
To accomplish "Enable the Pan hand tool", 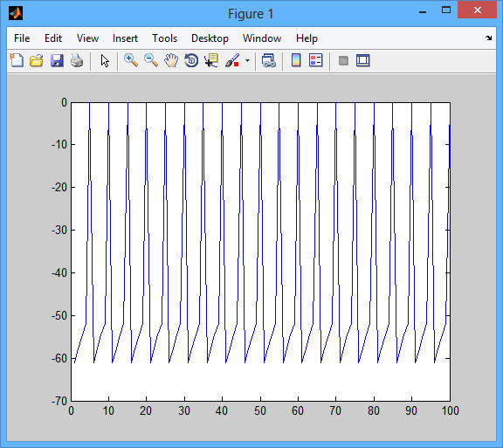I will pyautogui.click(x=171, y=60).
